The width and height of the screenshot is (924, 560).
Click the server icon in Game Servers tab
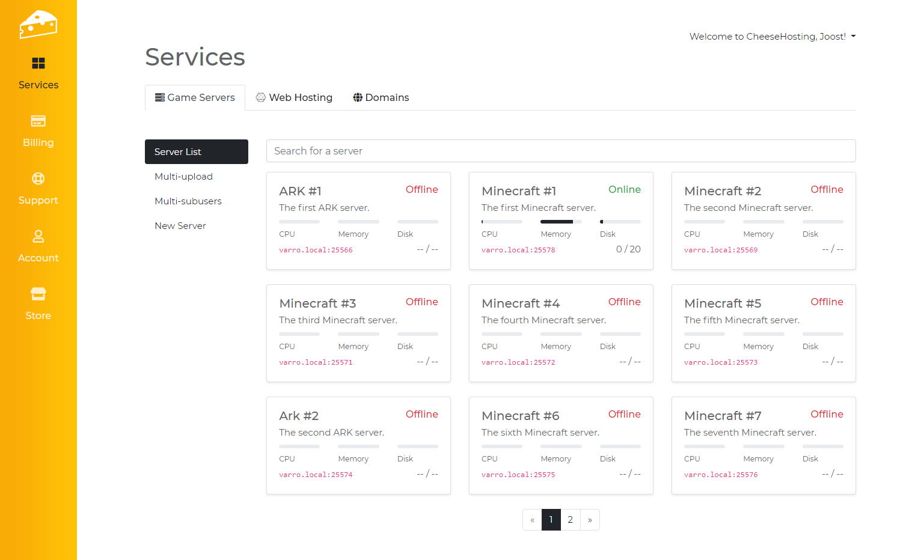pyautogui.click(x=160, y=97)
